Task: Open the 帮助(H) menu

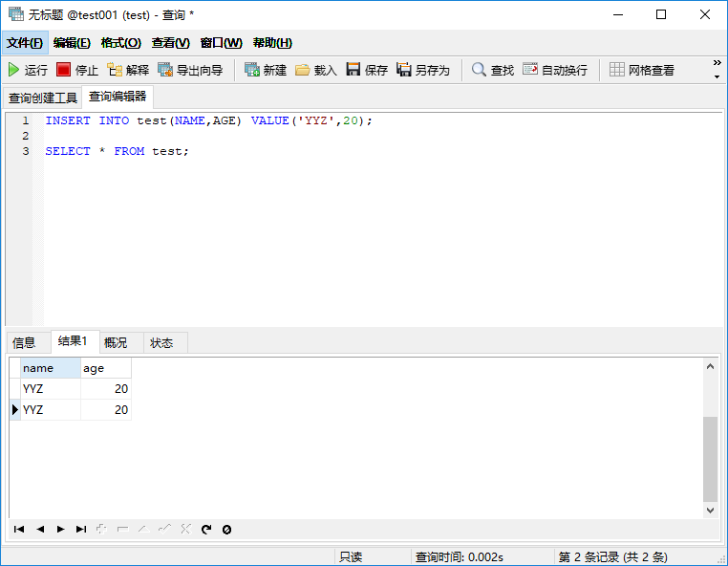Action: [272, 43]
